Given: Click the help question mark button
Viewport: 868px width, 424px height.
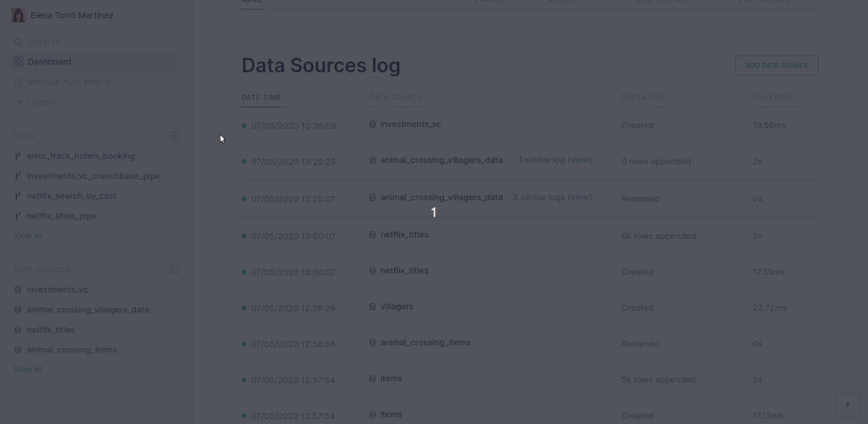Looking at the screenshot, I should pyautogui.click(x=847, y=405).
